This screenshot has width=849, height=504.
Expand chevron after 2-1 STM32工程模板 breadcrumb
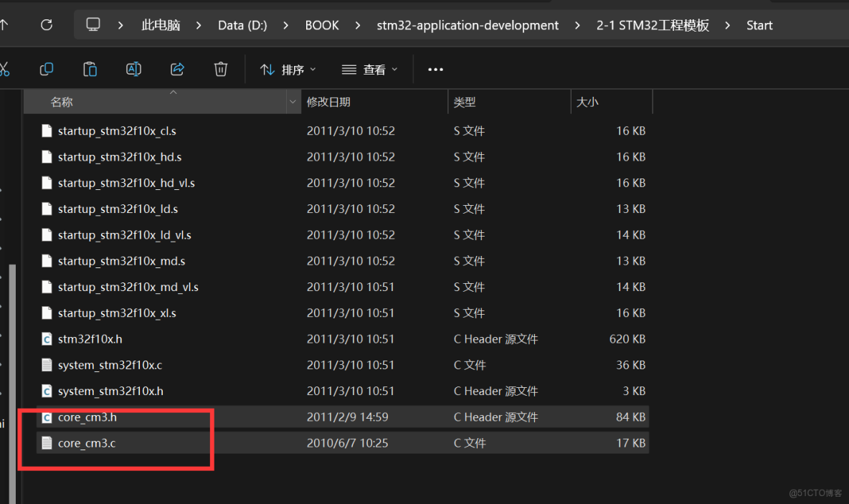tap(727, 25)
